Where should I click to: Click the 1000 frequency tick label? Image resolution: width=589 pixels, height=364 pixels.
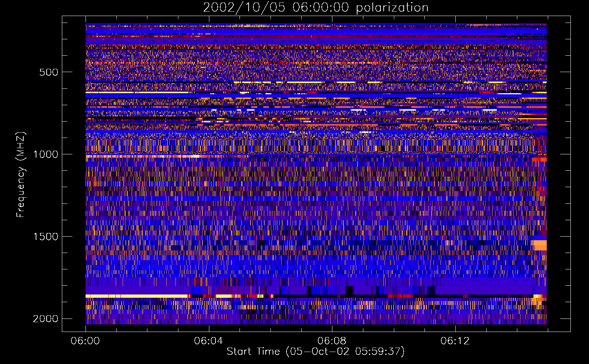pos(46,154)
